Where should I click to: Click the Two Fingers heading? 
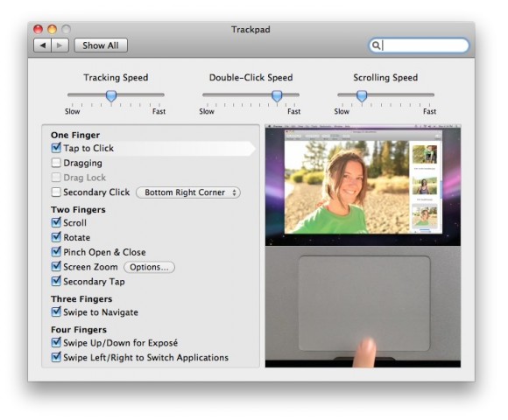click(x=78, y=210)
